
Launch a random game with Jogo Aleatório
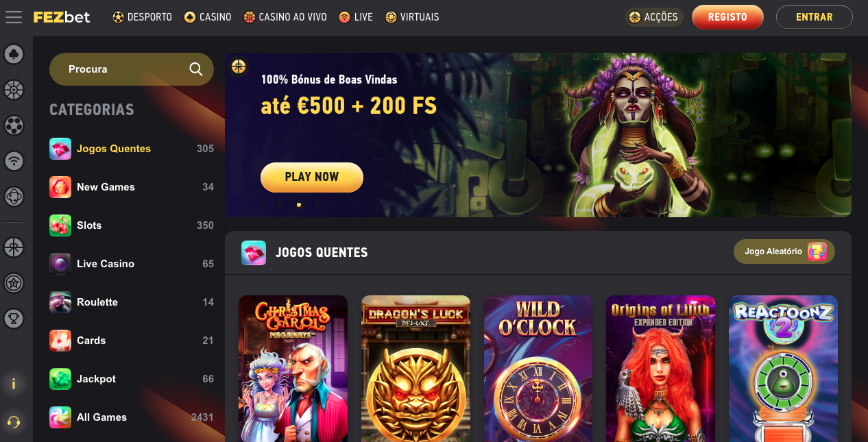click(784, 251)
